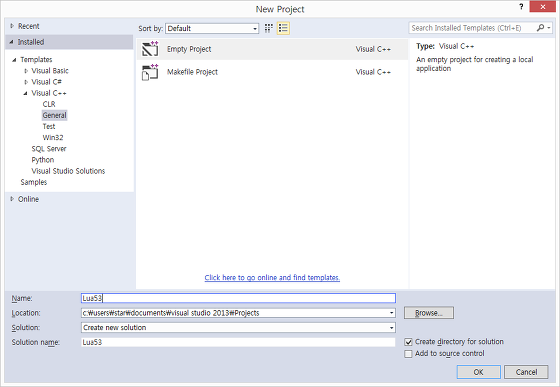Select the General template category
The image size is (560, 387).
[x=54, y=115]
